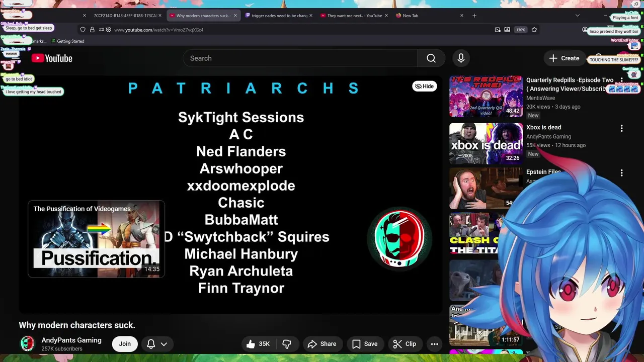Click the search magnifier button

431,58
